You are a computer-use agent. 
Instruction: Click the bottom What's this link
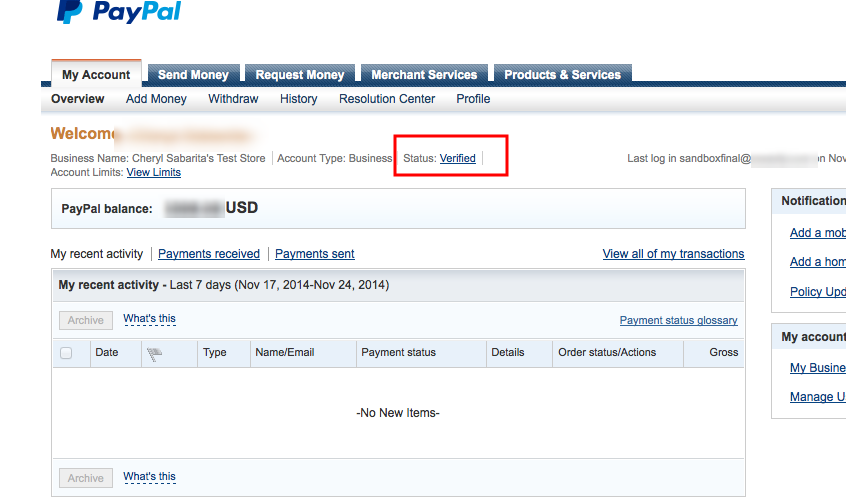149,477
